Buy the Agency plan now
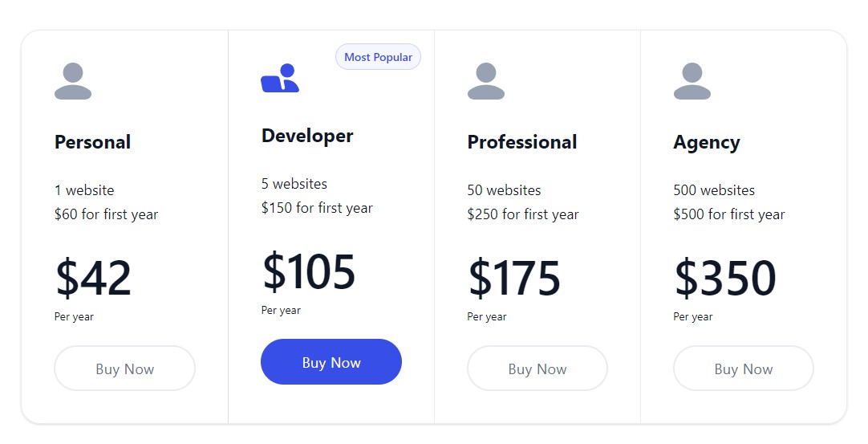868x444 pixels. (744, 369)
